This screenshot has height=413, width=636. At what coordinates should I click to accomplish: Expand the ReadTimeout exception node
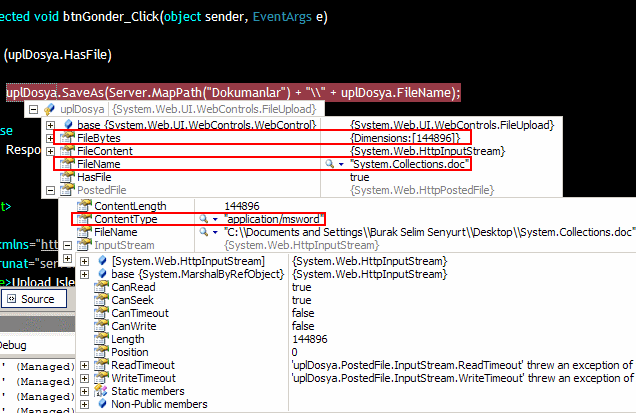tap(83, 365)
